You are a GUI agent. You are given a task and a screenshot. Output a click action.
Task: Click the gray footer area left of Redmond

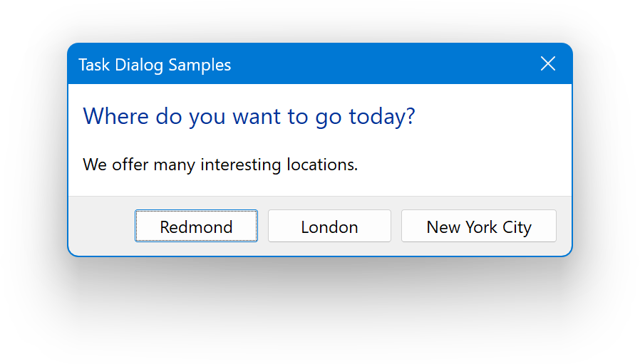[100, 227]
